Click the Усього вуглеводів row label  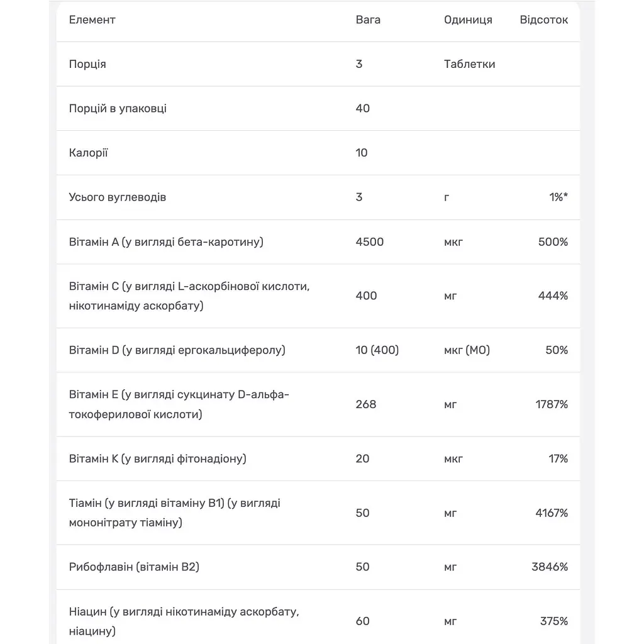[118, 197]
